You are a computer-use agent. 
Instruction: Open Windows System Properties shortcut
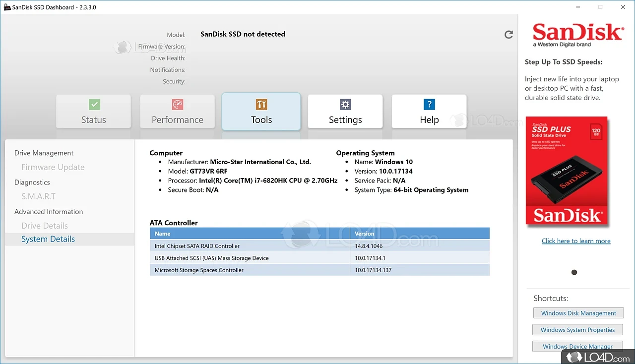point(577,330)
